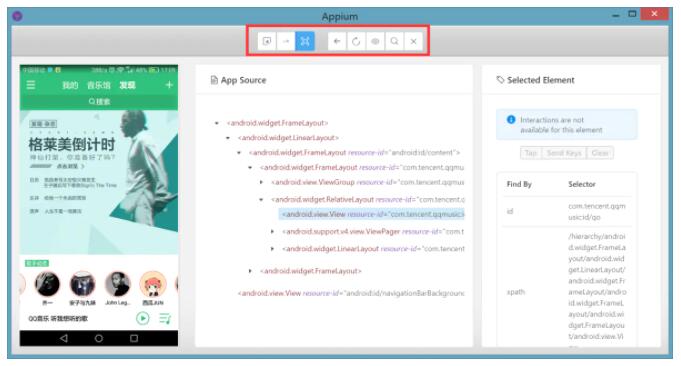Image resolution: width=681 pixels, height=366 pixels.
Task: Click the id selector value com.tencent.qqmusic
Action: (597, 211)
